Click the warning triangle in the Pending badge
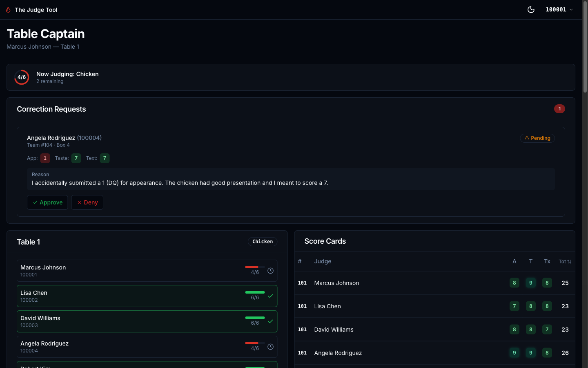 point(527,138)
